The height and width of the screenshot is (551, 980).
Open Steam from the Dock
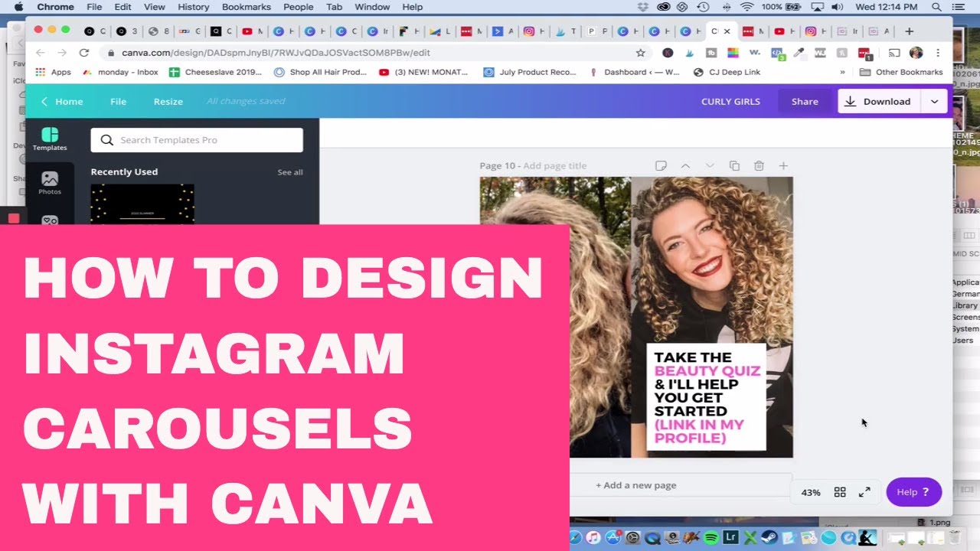(x=771, y=538)
